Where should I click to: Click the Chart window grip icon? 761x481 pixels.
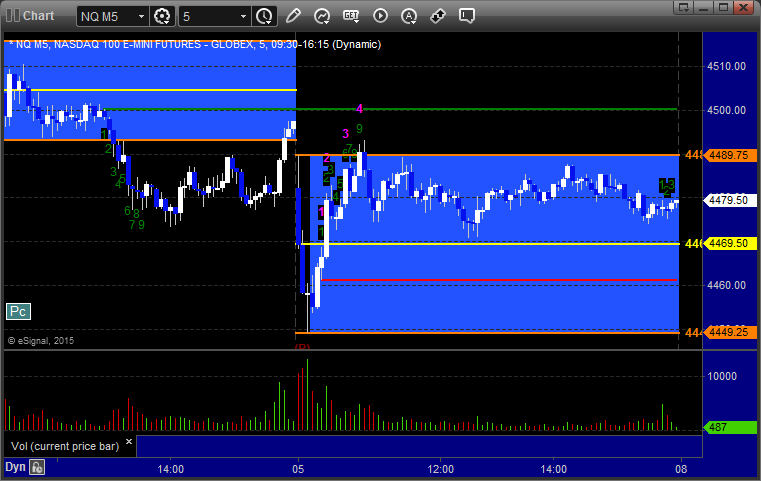[13, 16]
